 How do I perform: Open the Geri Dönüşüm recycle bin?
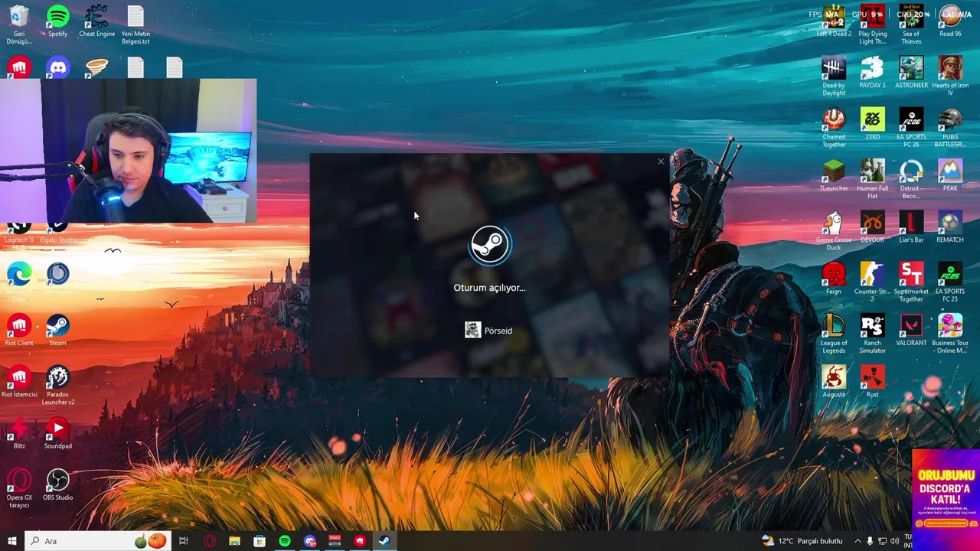pos(19,25)
